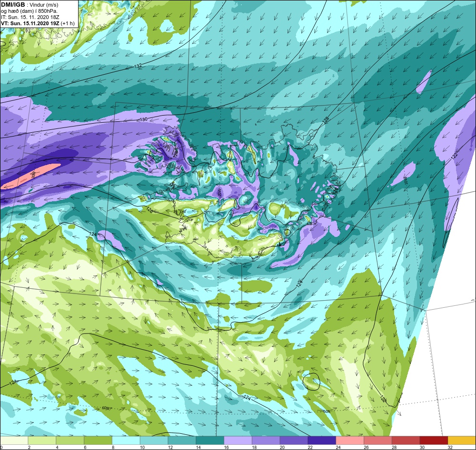The width and height of the screenshot is (476, 450).
Task: Click the orange legend swatch above 32 m/s
Action: tap(462, 440)
